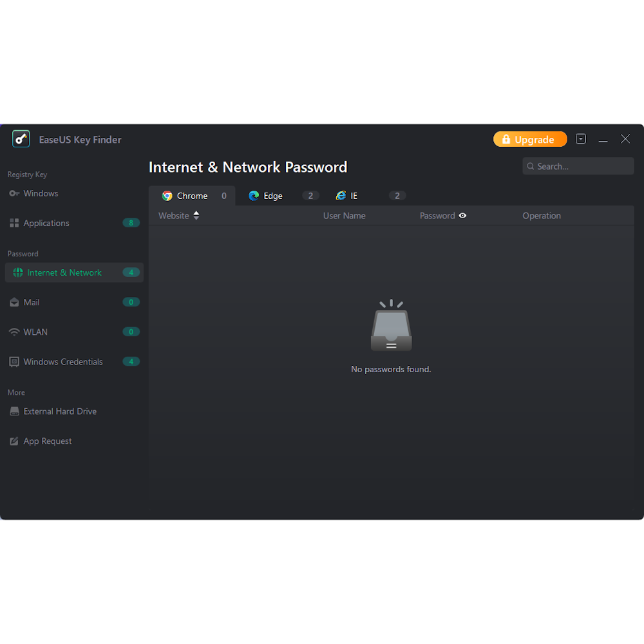Open the App Request section
Viewport: 644px width, 644px height.
[47, 440]
